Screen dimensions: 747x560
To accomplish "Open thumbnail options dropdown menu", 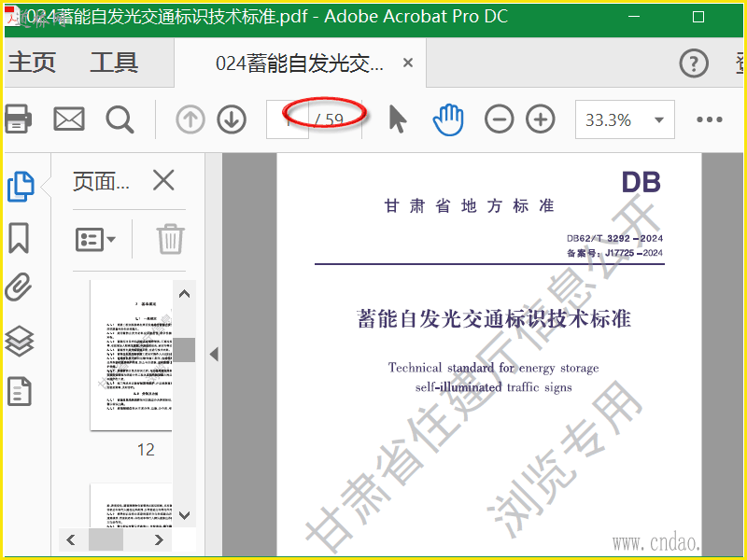I will point(95,239).
